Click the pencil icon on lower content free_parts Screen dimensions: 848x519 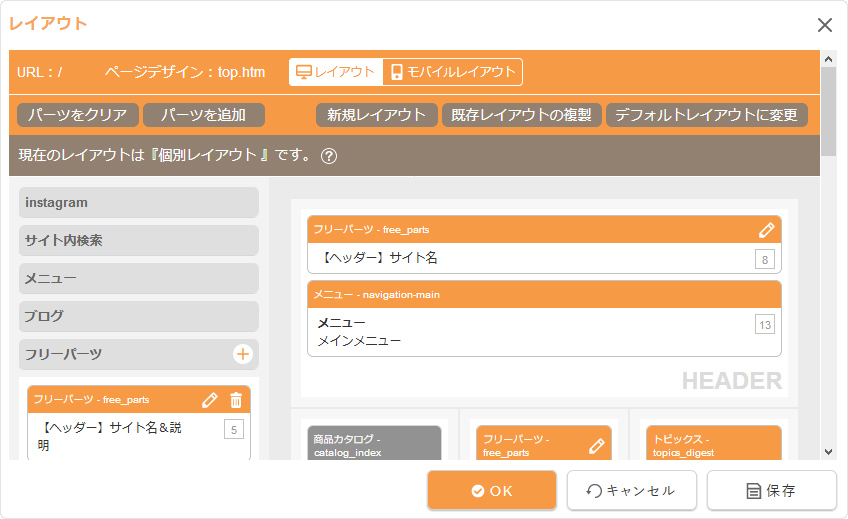pos(597,445)
